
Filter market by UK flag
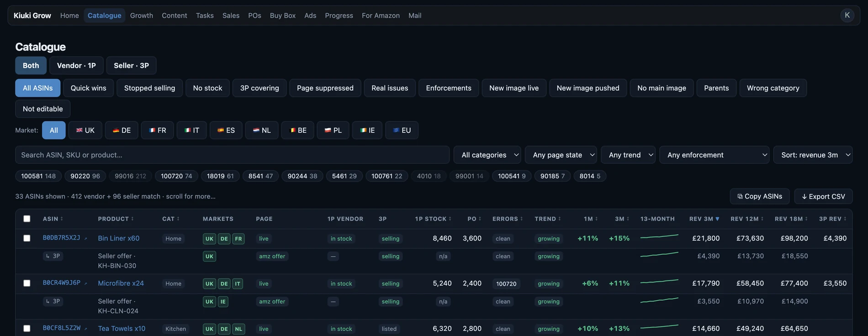click(85, 130)
